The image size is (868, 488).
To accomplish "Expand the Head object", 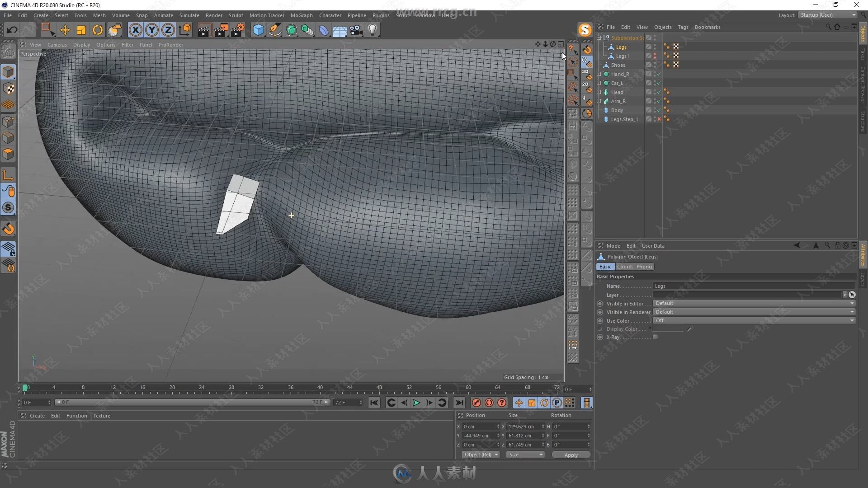I will click(599, 92).
